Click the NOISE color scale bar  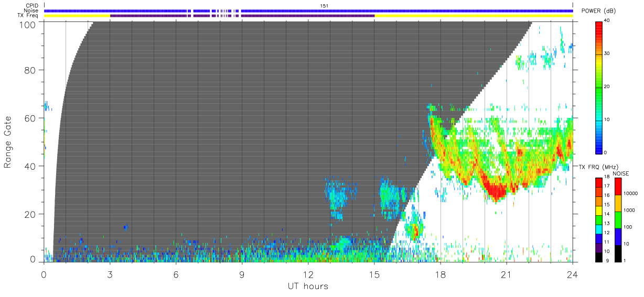coord(618,219)
